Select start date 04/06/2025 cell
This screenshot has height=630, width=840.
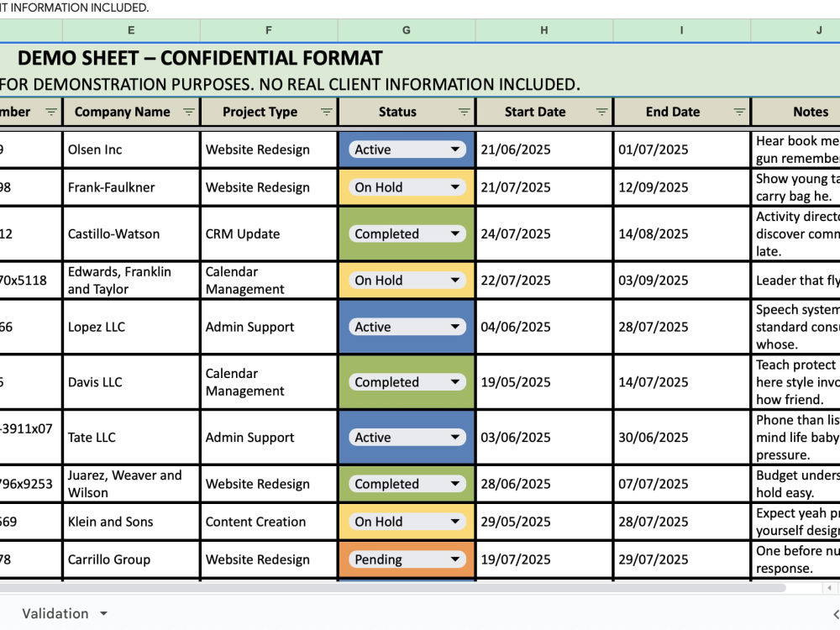tap(544, 327)
